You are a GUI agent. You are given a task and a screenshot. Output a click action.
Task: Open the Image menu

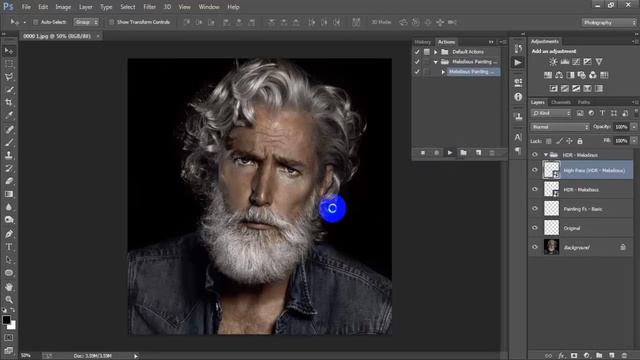63,7
